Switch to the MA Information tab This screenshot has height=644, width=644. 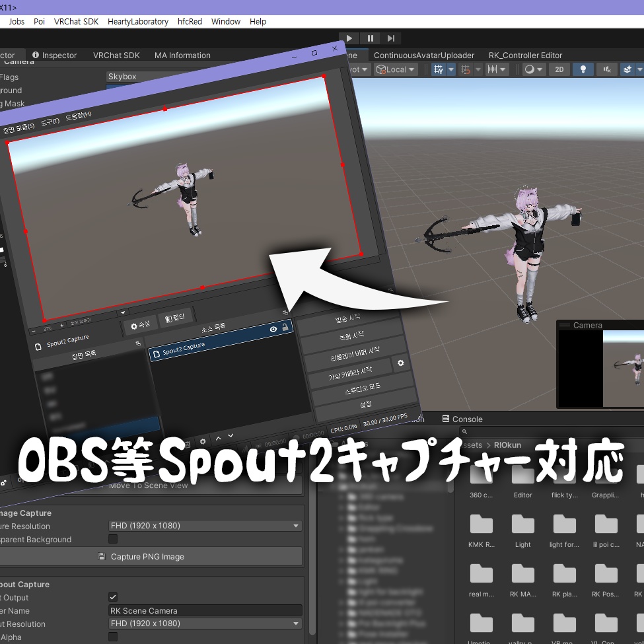coord(182,55)
